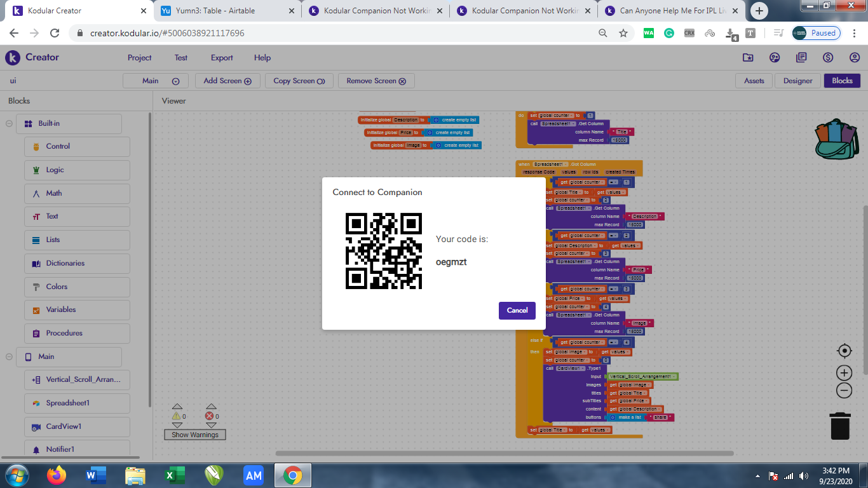Open the documentation icon in header
The height and width of the screenshot is (488, 868).
pyautogui.click(x=801, y=57)
